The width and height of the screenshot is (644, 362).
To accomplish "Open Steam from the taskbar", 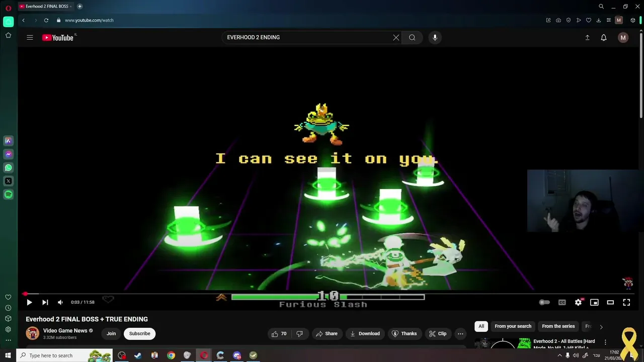I will click(x=138, y=355).
